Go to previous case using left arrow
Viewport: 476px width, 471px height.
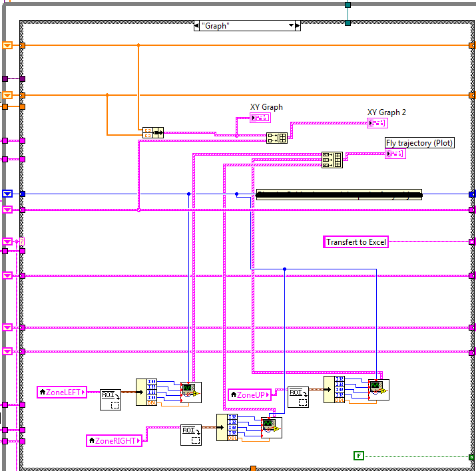(x=197, y=26)
